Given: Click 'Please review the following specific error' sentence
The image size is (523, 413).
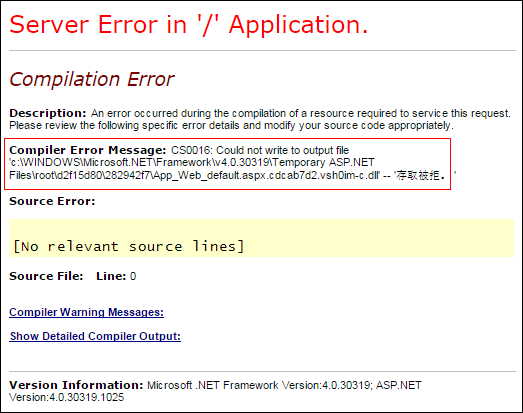Looking at the screenshot, I should pyautogui.click(x=231, y=125).
